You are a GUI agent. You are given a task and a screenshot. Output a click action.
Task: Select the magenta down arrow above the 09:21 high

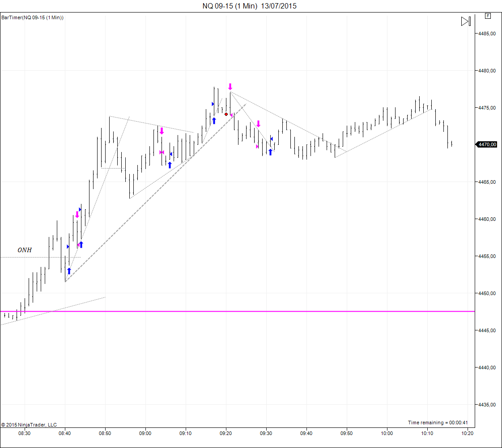pyautogui.click(x=230, y=87)
